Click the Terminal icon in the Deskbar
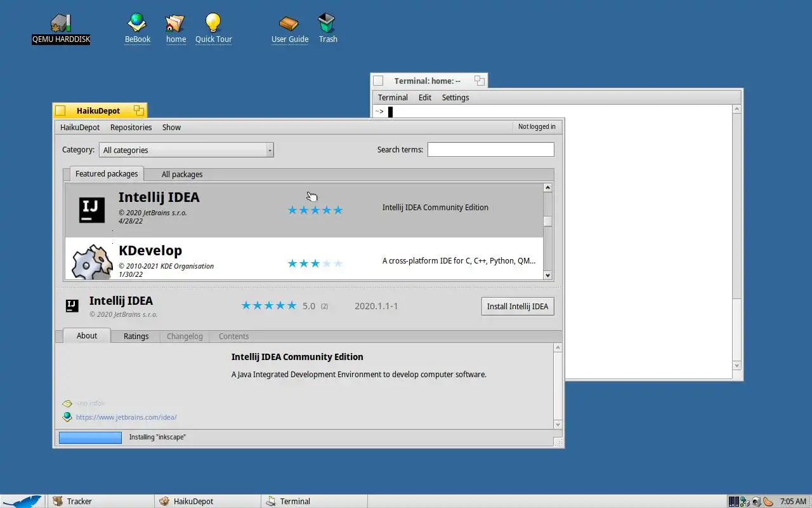This screenshot has height=508, width=812. coord(271,501)
